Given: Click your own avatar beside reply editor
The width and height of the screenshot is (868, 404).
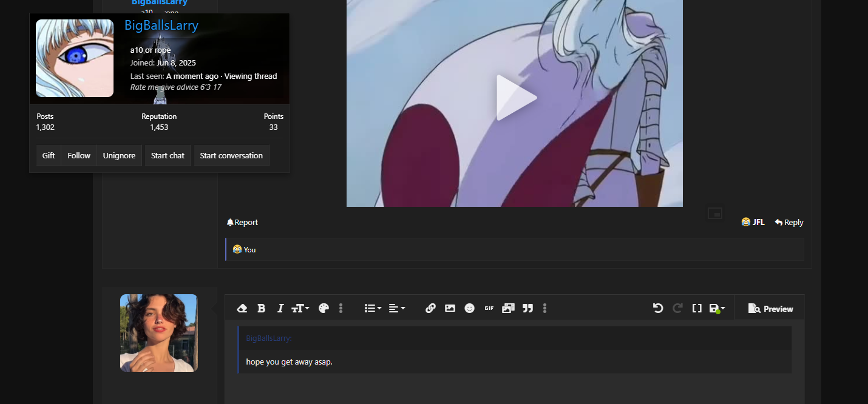Looking at the screenshot, I should (158, 333).
